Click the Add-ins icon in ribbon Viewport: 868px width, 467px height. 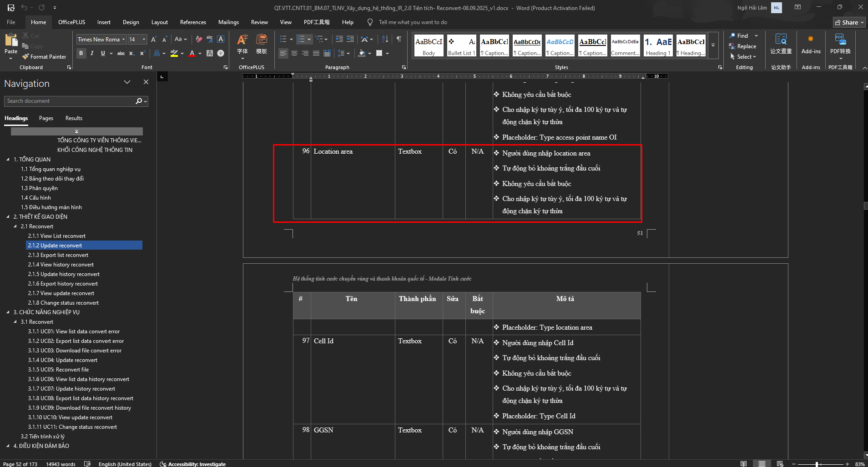coord(811,45)
